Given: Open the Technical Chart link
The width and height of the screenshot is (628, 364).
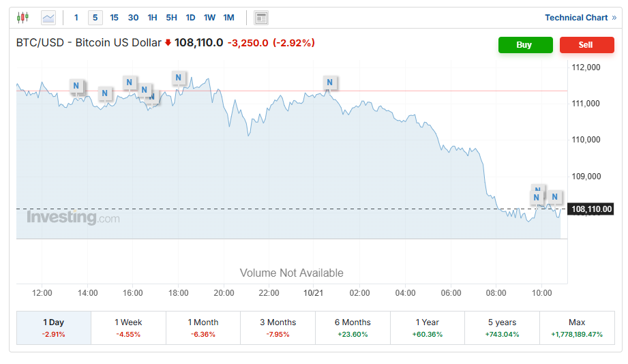Looking at the screenshot, I should click(580, 17).
